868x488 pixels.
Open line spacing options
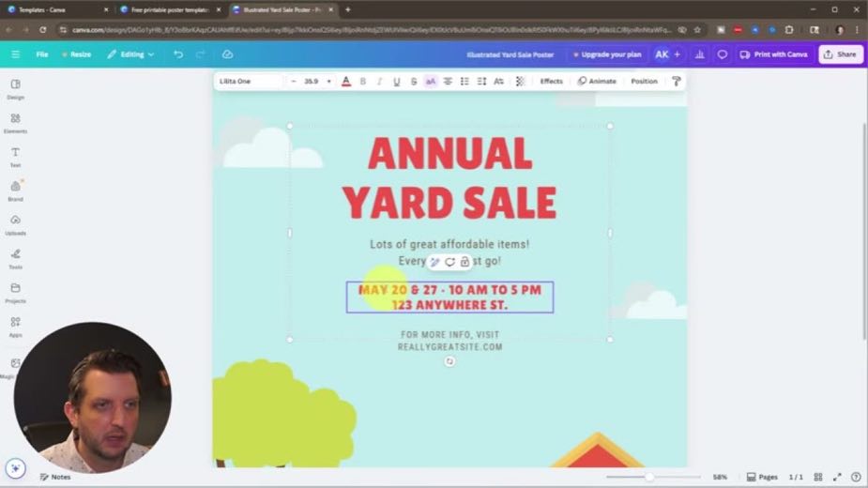tap(481, 82)
